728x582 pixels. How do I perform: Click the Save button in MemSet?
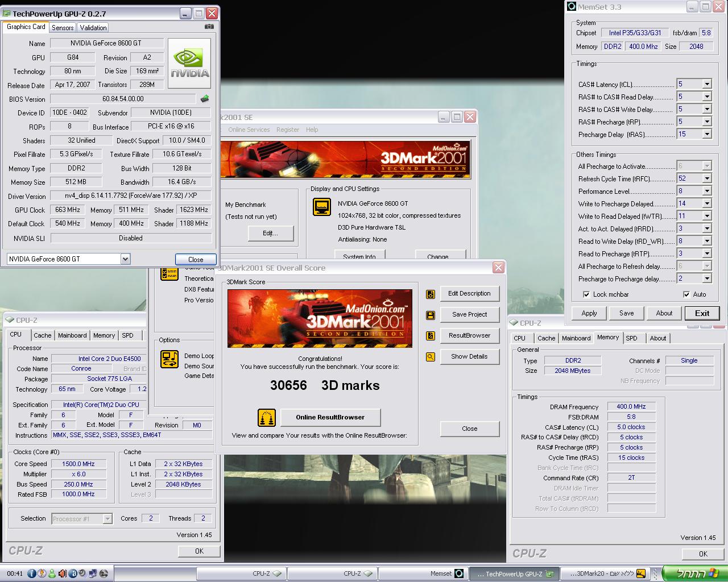[x=627, y=313]
